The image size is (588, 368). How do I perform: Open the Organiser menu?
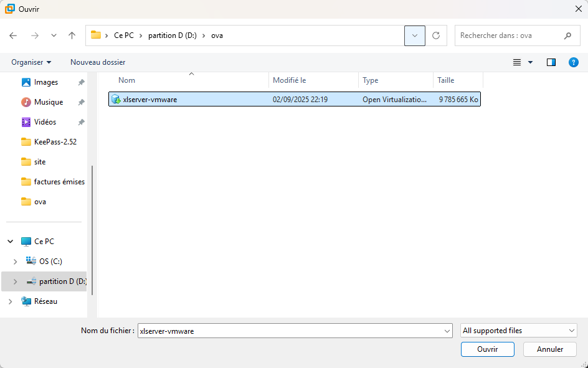pyautogui.click(x=31, y=62)
